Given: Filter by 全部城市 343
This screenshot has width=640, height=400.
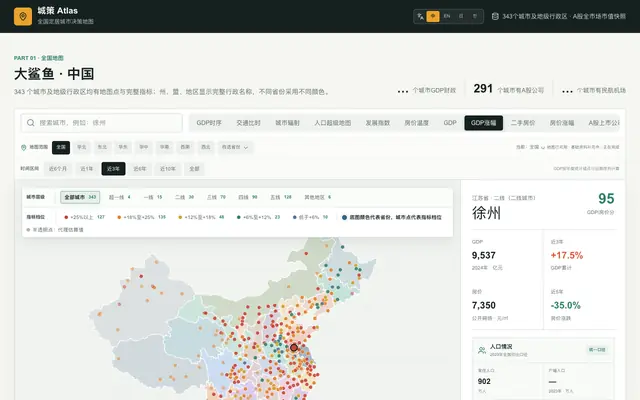Looking at the screenshot, I should click(x=80, y=197).
